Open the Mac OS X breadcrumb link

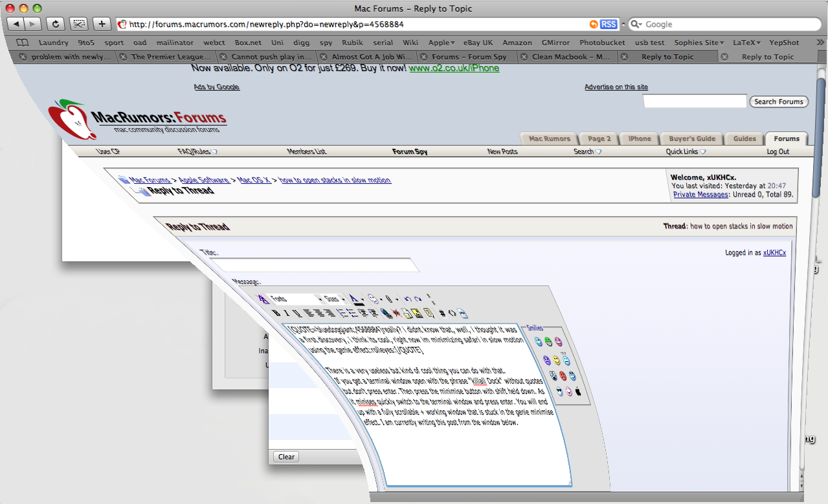[254, 180]
